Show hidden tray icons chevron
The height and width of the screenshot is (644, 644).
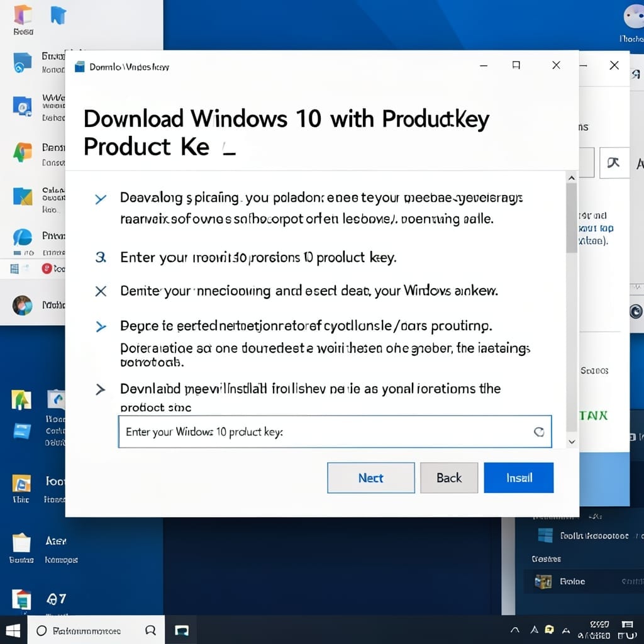514,630
